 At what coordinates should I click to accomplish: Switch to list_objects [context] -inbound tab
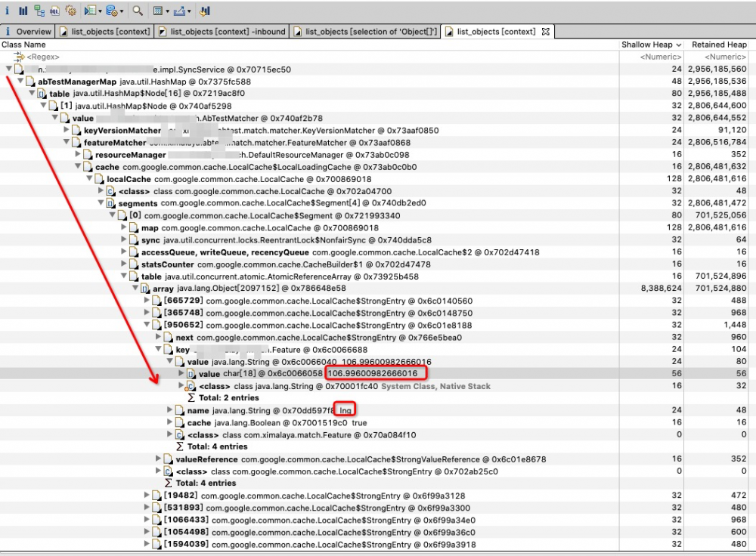[222, 31]
